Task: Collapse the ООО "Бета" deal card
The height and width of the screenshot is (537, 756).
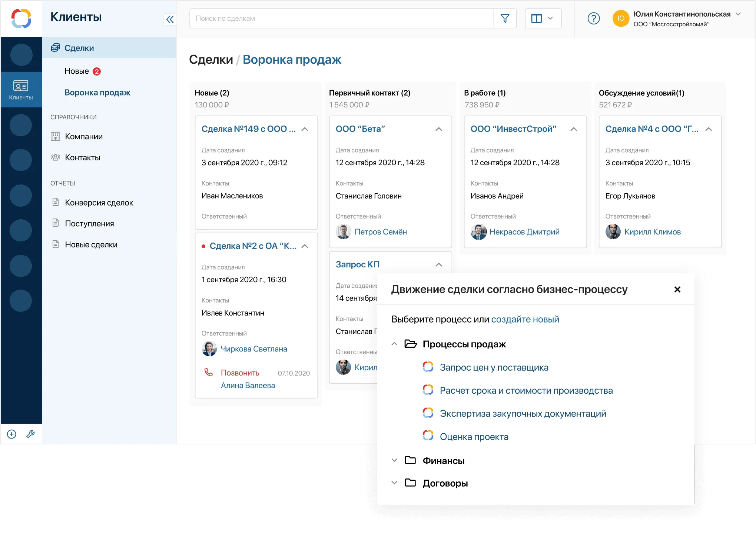Action: click(439, 129)
